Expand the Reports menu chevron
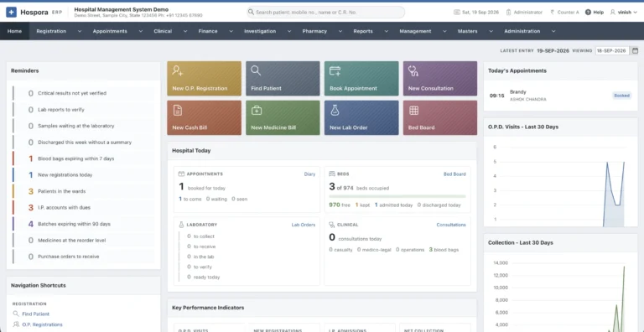644x332 pixels. click(386, 31)
